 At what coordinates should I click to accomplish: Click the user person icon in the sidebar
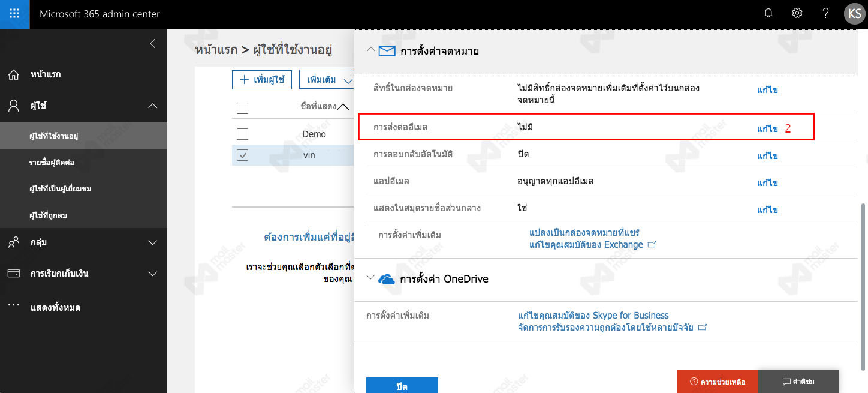(x=13, y=106)
